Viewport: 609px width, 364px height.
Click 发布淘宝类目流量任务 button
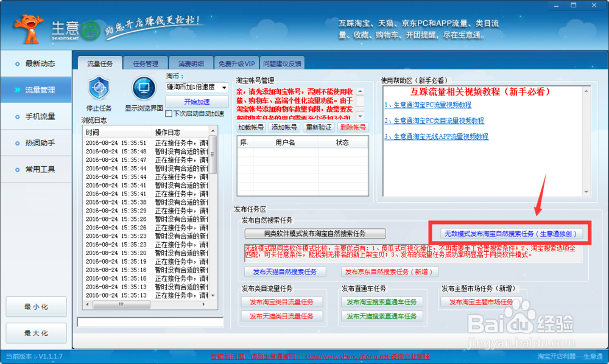pyautogui.click(x=281, y=302)
